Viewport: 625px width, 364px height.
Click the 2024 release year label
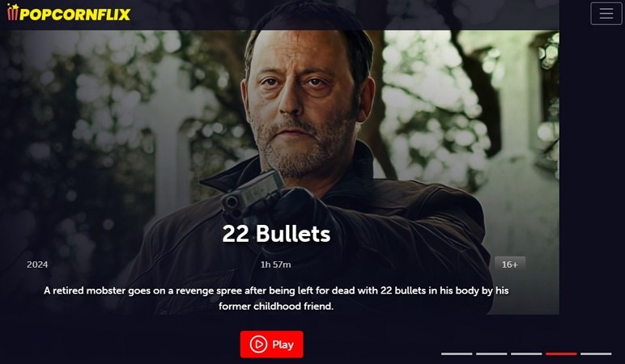37,265
